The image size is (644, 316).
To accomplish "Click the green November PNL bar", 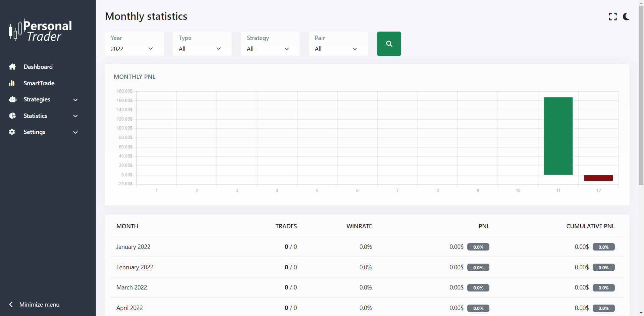I will click(558, 136).
